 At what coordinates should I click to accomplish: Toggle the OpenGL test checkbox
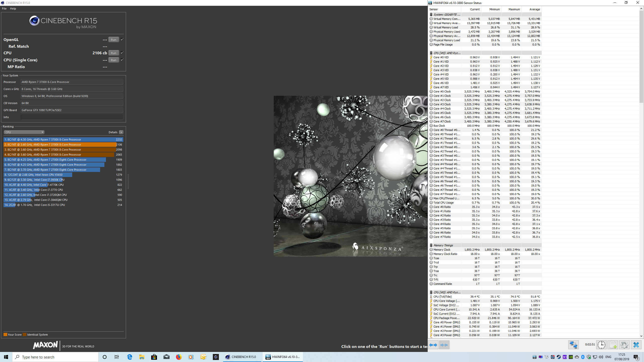point(122,39)
